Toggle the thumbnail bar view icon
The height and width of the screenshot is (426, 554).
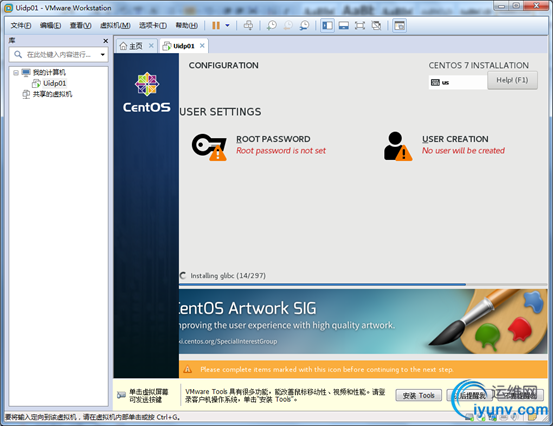pyautogui.click(x=344, y=25)
